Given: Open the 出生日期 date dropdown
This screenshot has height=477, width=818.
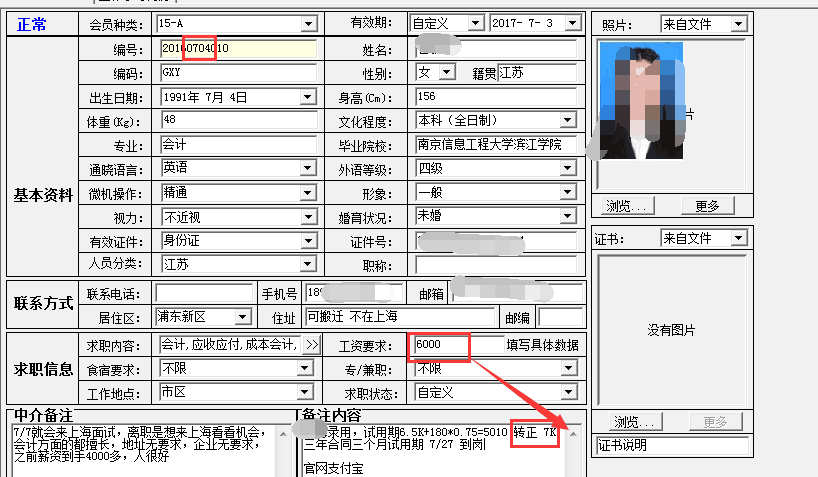Looking at the screenshot, I should pyautogui.click(x=308, y=97).
